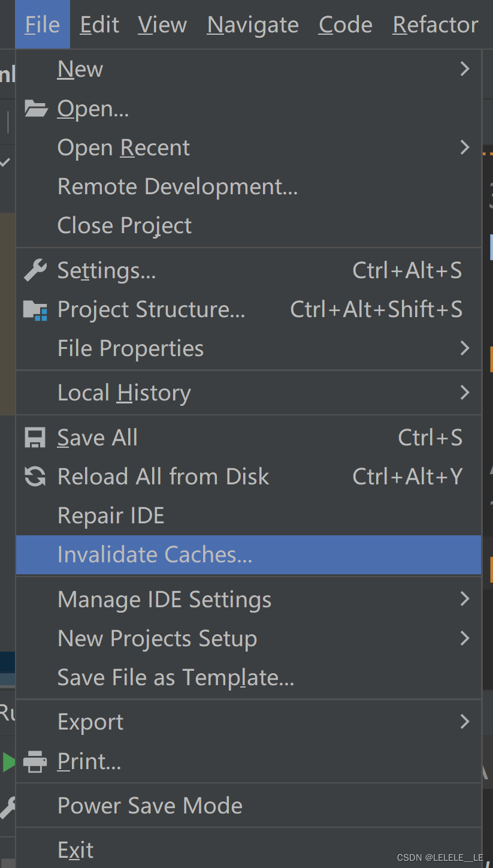Click the printer icon beside Print
Image resolution: width=493 pixels, height=868 pixels.
coord(35,762)
